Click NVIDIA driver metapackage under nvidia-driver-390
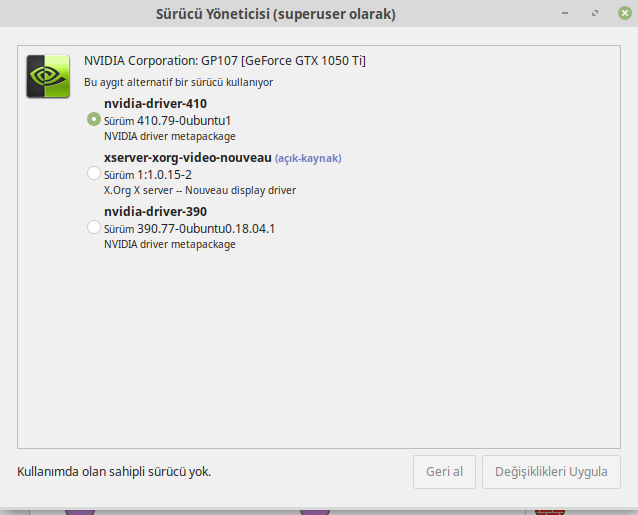The height and width of the screenshot is (515, 638). point(170,244)
